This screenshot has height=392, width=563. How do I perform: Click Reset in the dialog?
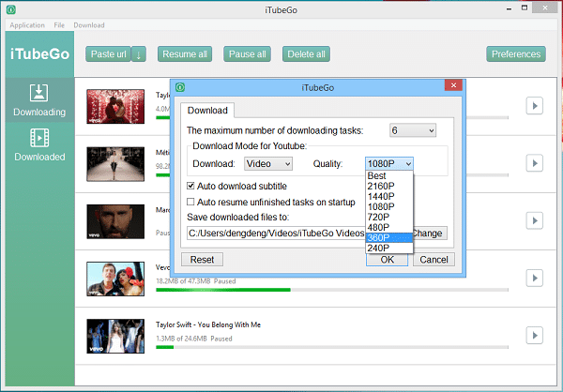click(202, 260)
